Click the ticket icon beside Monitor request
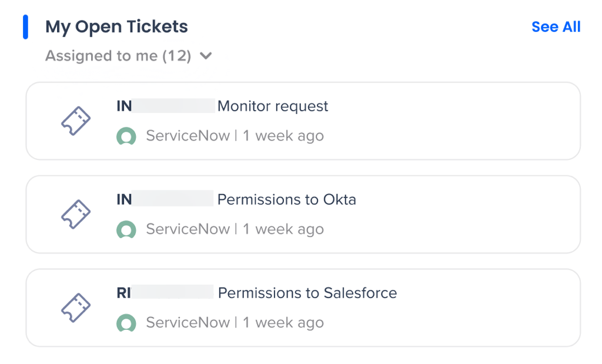 76,121
